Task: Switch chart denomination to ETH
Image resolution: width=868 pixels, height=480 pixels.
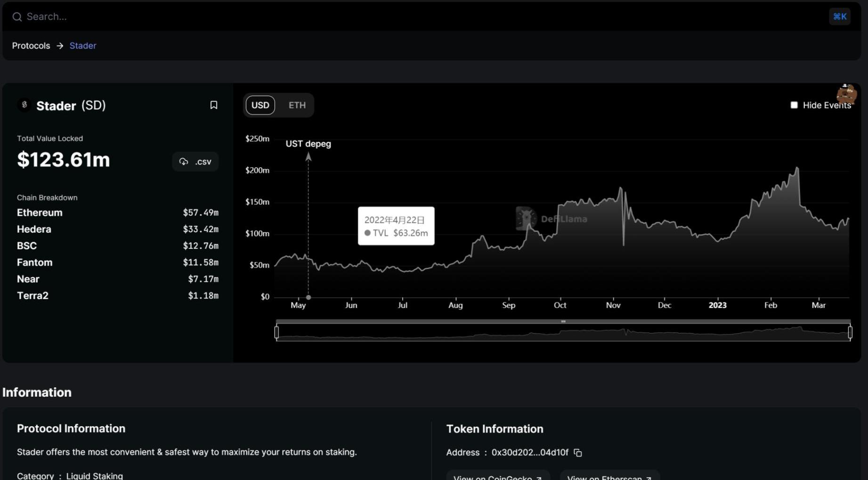Action: (x=297, y=105)
